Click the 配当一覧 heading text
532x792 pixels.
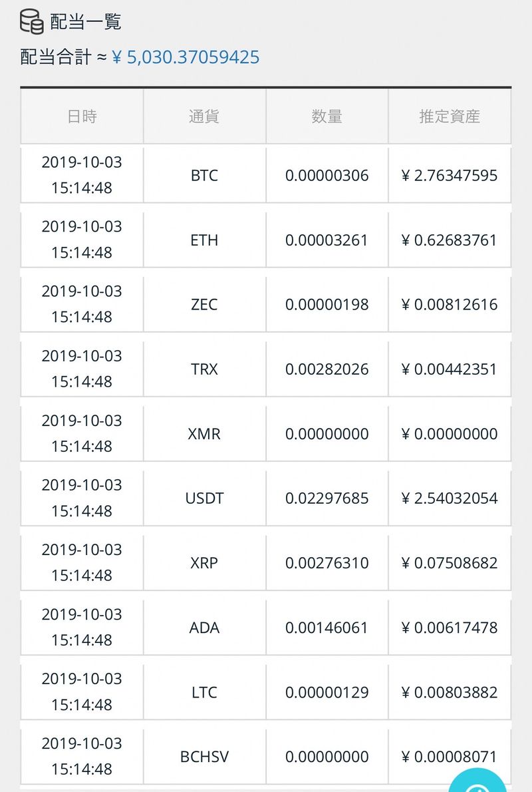86,22
